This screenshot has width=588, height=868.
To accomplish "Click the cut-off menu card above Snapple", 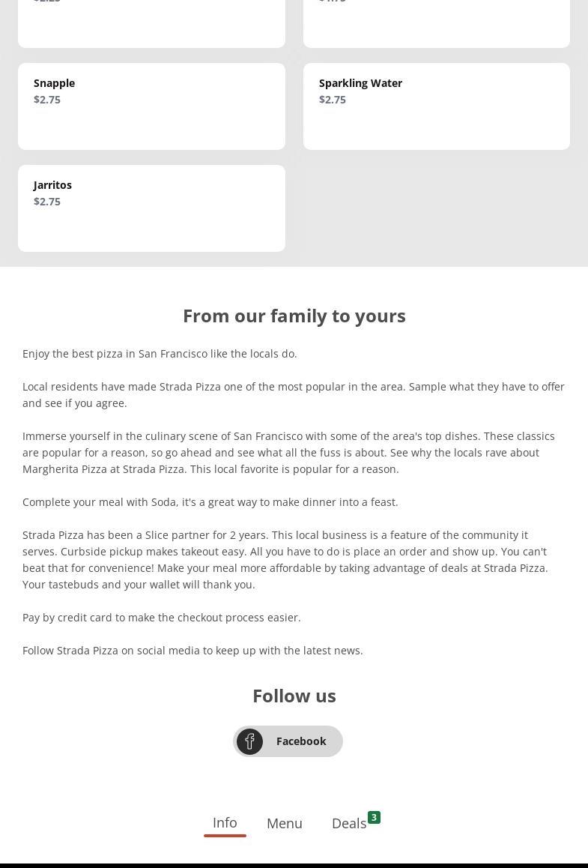I will coord(151,22).
